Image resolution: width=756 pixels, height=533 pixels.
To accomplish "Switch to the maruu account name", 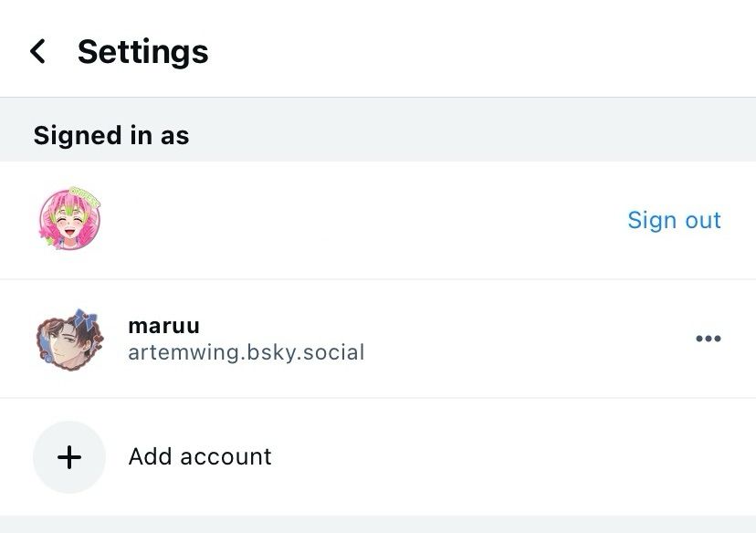I will 164,326.
